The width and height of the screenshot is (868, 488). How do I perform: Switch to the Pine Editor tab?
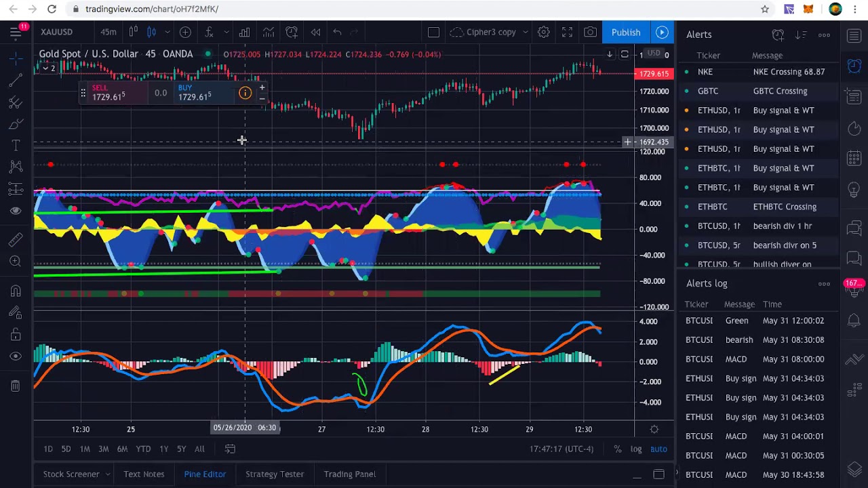point(205,474)
